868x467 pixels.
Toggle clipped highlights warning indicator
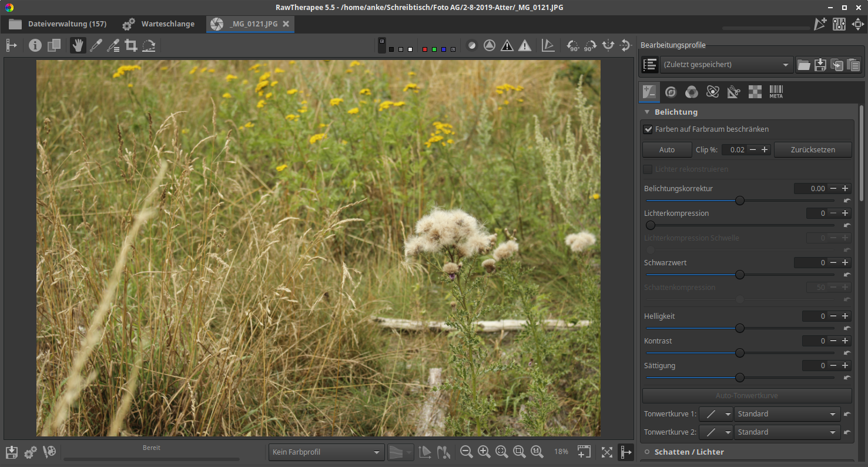coord(525,45)
